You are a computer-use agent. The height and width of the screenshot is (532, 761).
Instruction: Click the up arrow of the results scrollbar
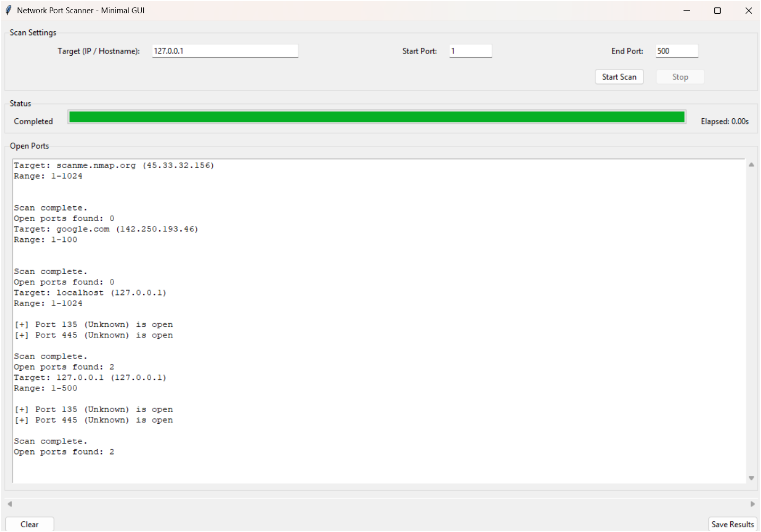pos(751,165)
